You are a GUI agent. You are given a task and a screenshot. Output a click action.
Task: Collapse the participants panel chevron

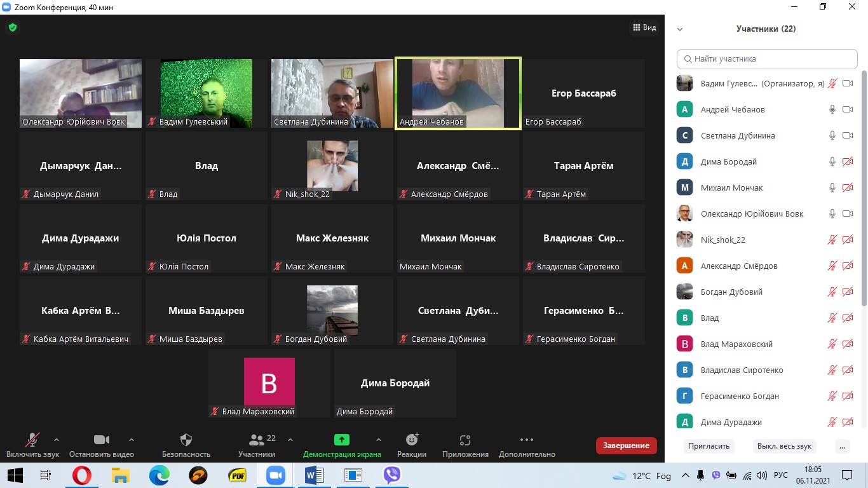680,29
